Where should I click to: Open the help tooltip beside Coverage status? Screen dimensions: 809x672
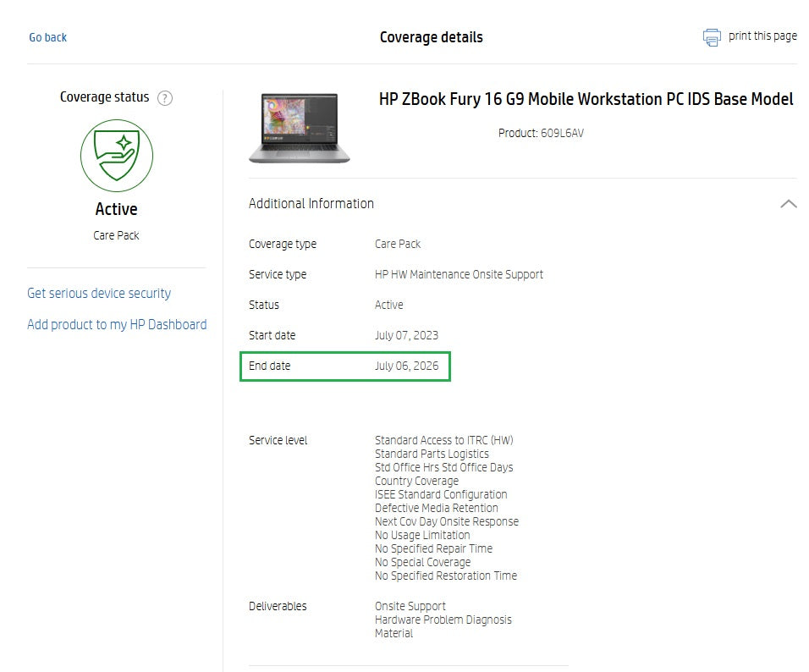click(164, 98)
